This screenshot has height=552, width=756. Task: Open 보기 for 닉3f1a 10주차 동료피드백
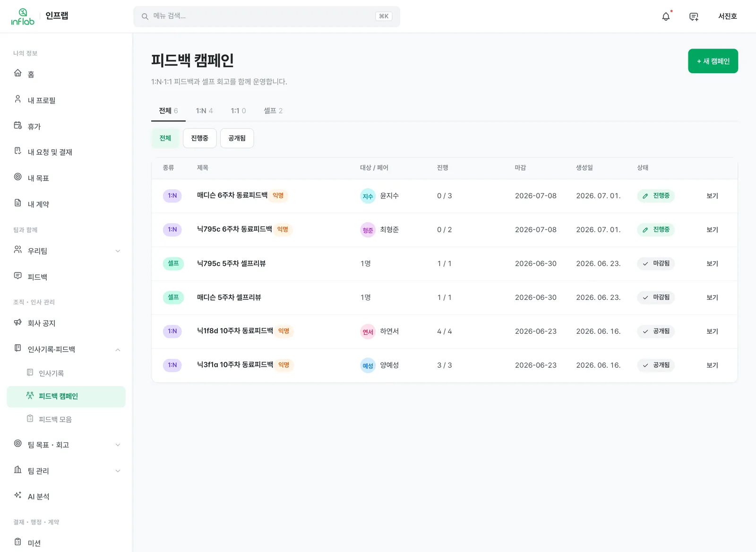[712, 365]
